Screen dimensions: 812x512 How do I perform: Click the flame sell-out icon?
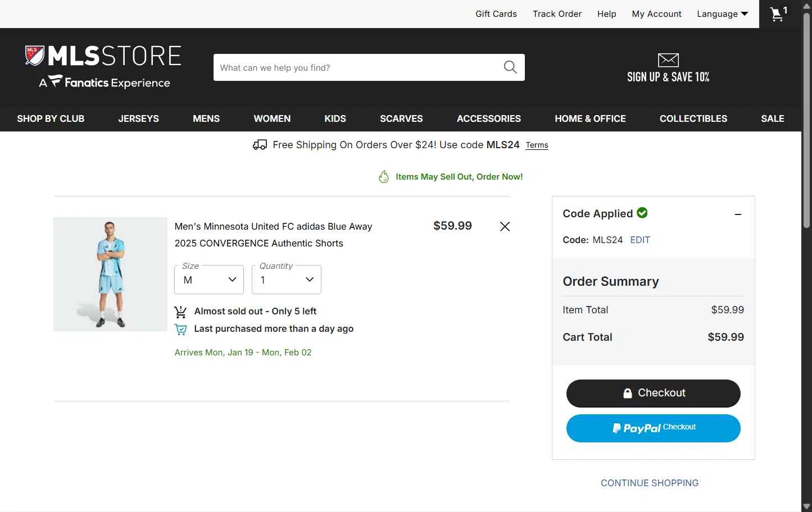[x=384, y=177]
